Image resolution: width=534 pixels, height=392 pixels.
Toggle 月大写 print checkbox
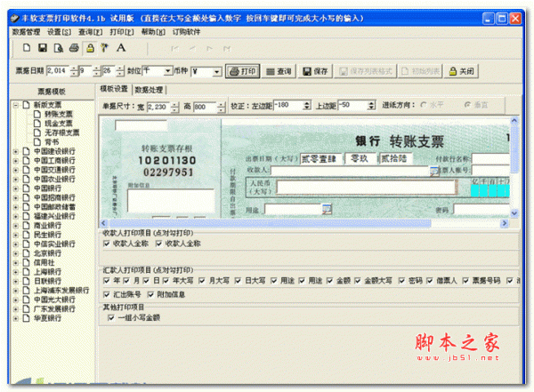point(202,281)
